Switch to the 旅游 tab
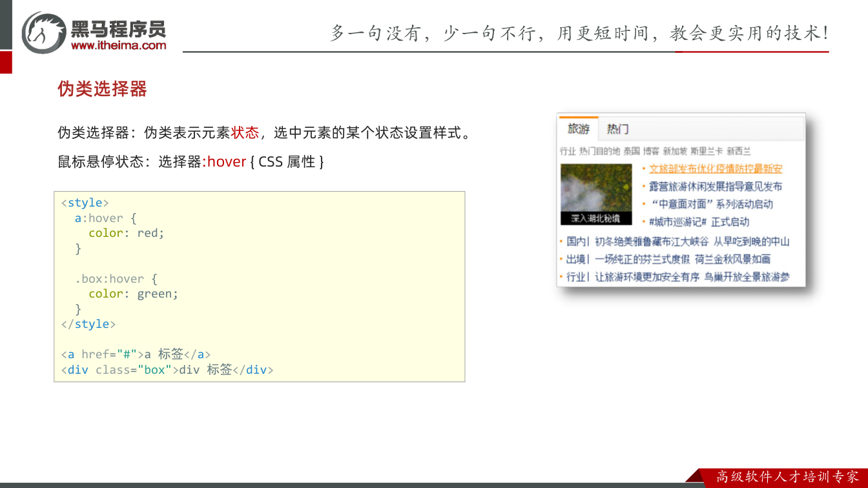Screen dimensions: 868x488 579,128
